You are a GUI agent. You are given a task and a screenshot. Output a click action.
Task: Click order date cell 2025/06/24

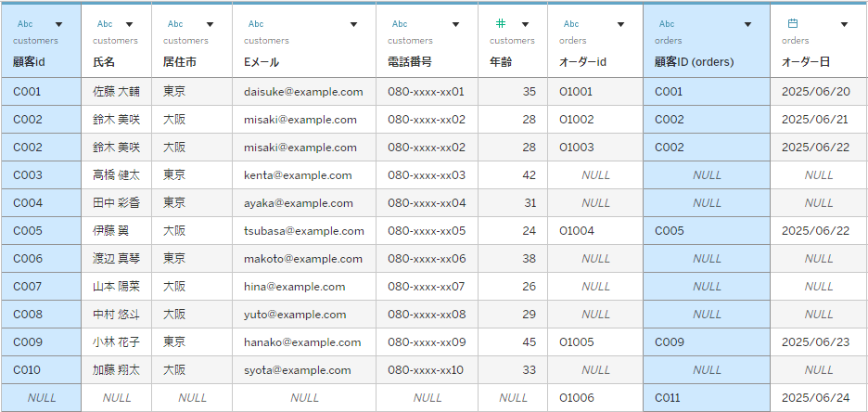(819, 397)
